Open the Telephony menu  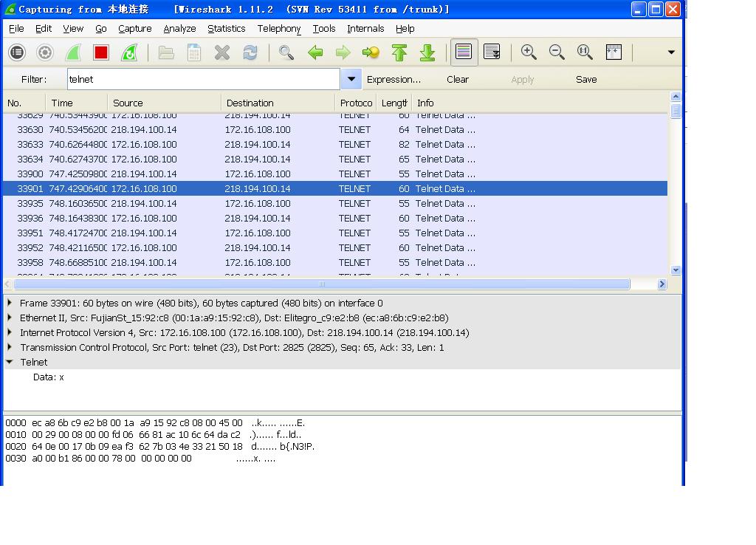coord(278,29)
